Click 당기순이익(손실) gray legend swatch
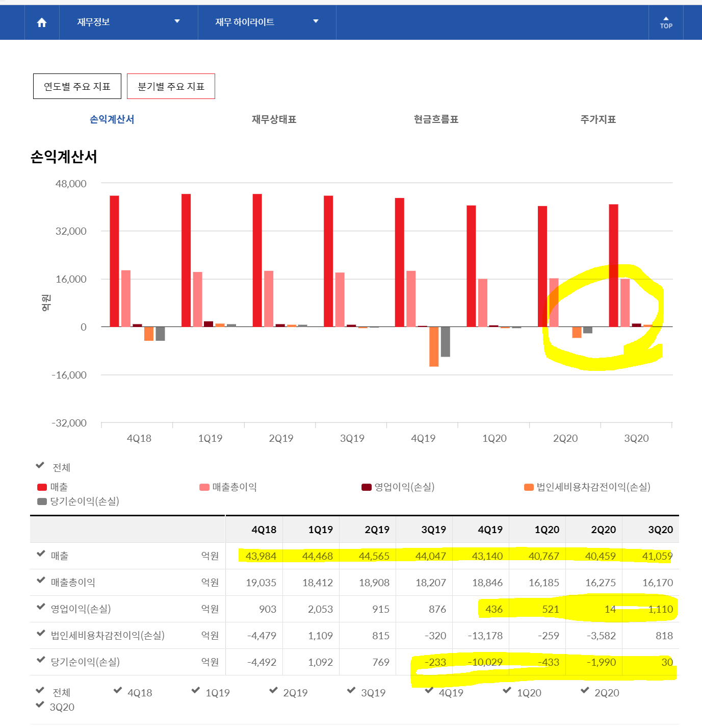This screenshot has width=702, height=728. click(42, 501)
